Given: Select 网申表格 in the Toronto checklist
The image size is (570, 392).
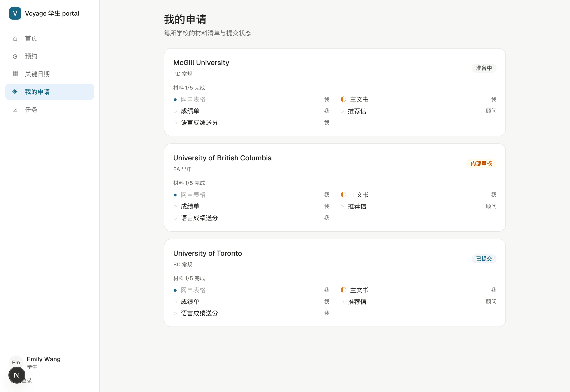Looking at the screenshot, I should click(x=193, y=290).
